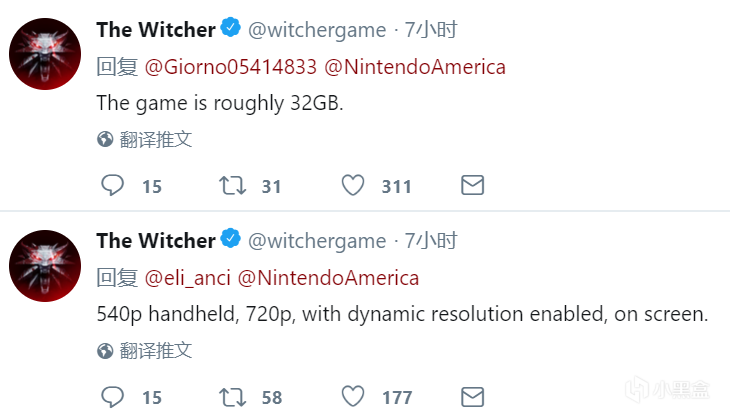Screen dimensions: 730x420
Task: Reply to the 32GB game size tweet
Action: [114, 185]
